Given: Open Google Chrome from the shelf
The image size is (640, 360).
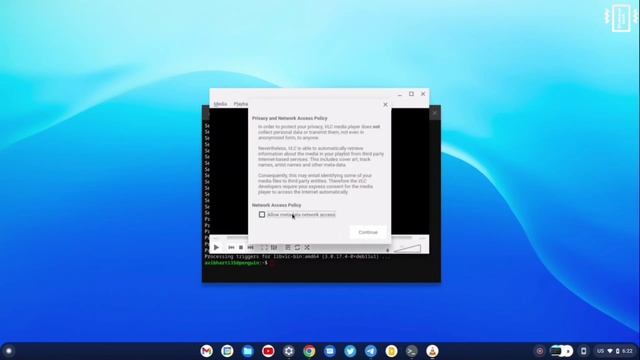Looking at the screenshot, I should click(309, 351).
